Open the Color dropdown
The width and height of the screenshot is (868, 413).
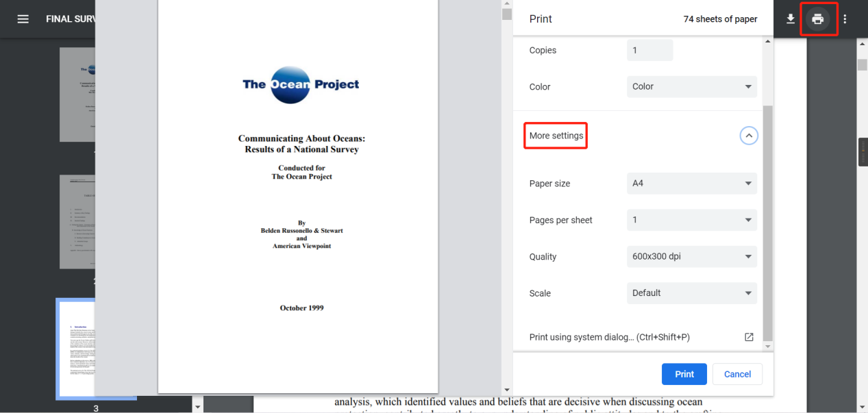[x=692, y=87]
